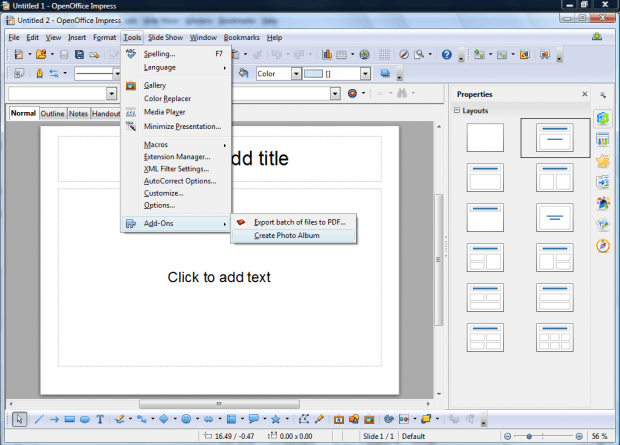The image size is (620, 445).
Task: Toggle Display Grid icon
Action: click(x=384, y=55)
